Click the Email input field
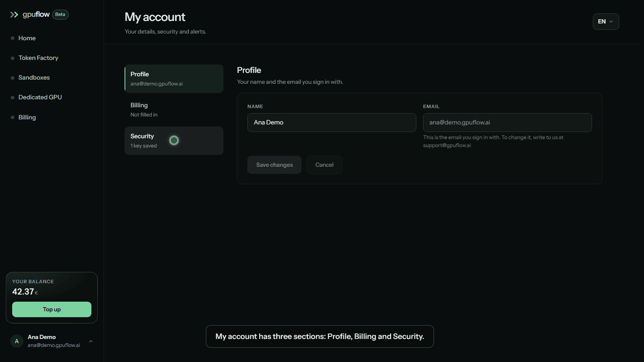644x362 pixels. [507, 122]
